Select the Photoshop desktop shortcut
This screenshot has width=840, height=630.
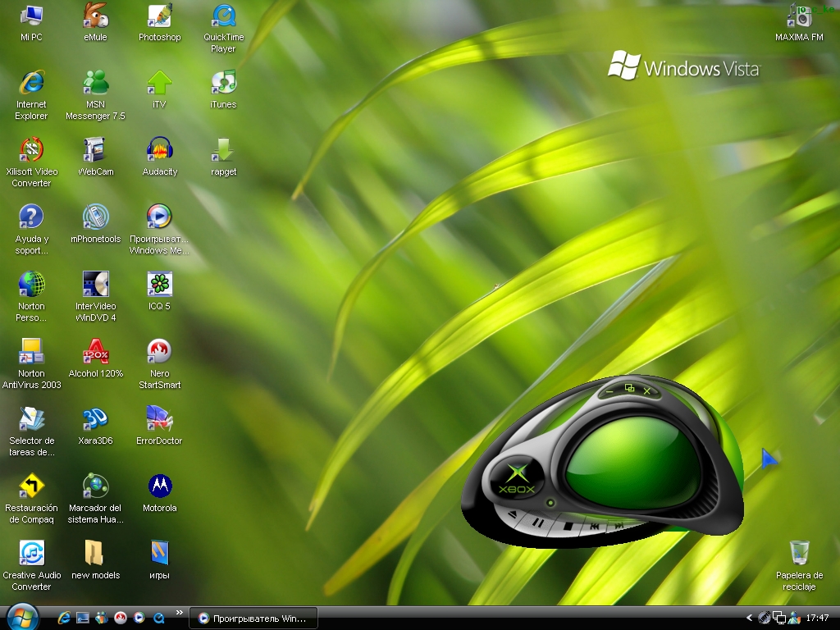(x=160, y=16)
